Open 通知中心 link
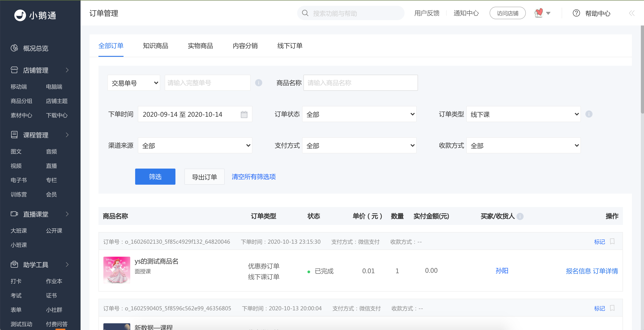Screen dimensions: 644x330 pos(466,13)
